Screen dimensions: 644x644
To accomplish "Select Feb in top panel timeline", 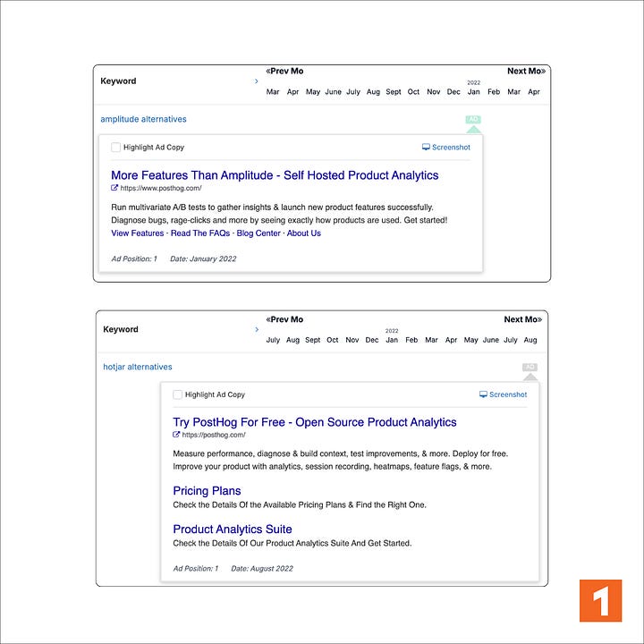I will 494,92.
